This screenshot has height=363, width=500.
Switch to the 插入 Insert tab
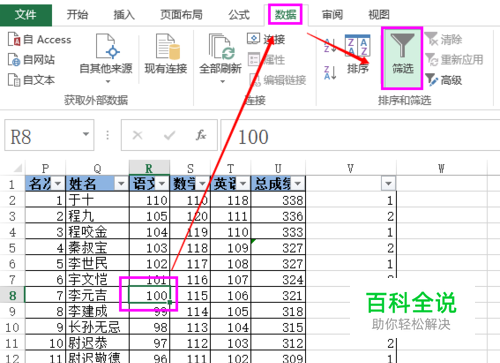pyautogui.click(x=124, y=15)
